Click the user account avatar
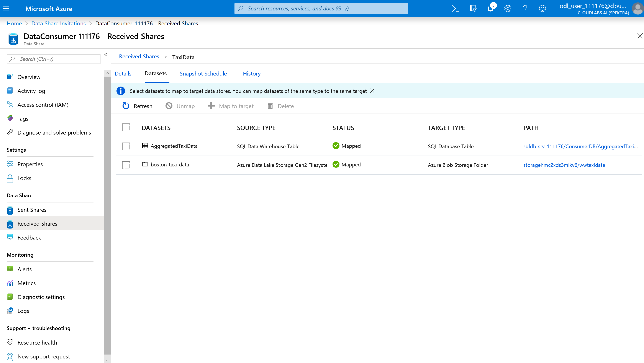 [x=638, y=8]
